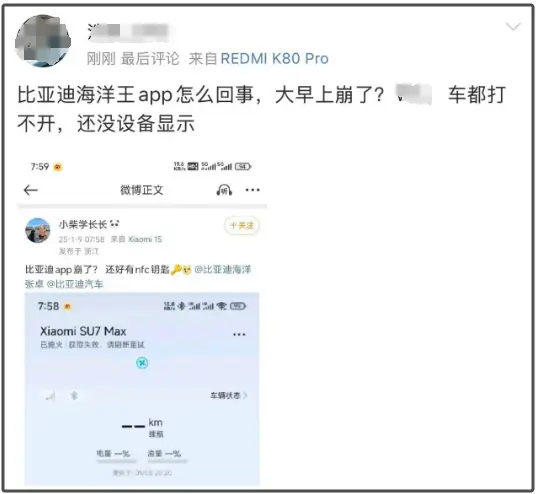The height and width of the screenshot is (494, 536).
Task: Open the @比亚迪海洋 mention
Action: [223, 270]
